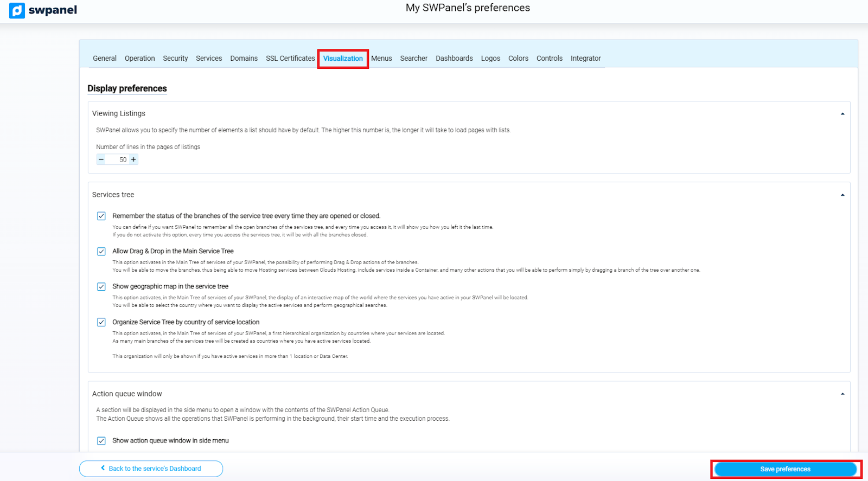Increase the number of lines with plus
The height and width of the screenshot is (481, 868).
click(x=133, y=159)
